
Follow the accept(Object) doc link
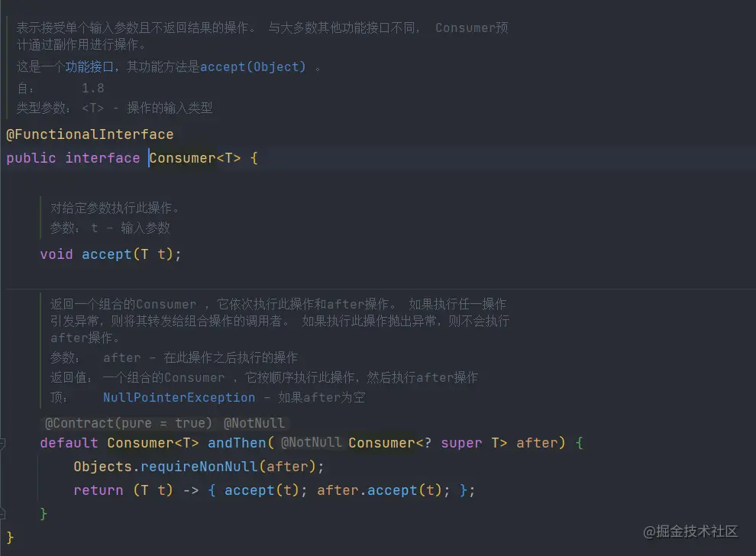pos(253,67)
